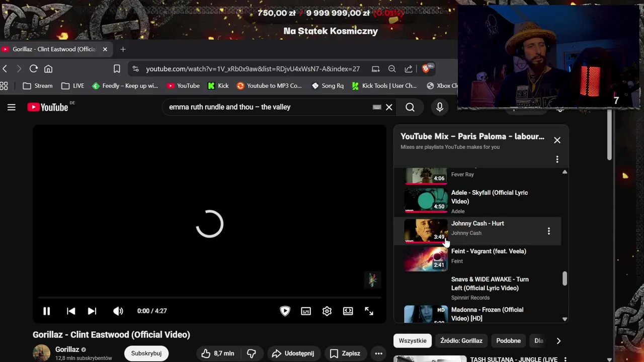Open the TASH SULTANA video options
This screenshot has height=362, width=644.
[565, 359]
